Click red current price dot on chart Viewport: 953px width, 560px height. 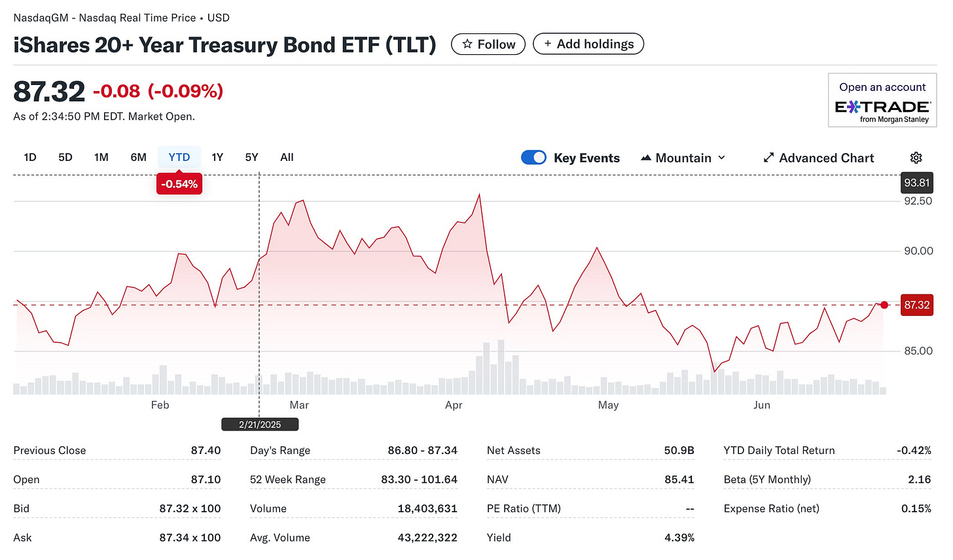coord(884,305)
